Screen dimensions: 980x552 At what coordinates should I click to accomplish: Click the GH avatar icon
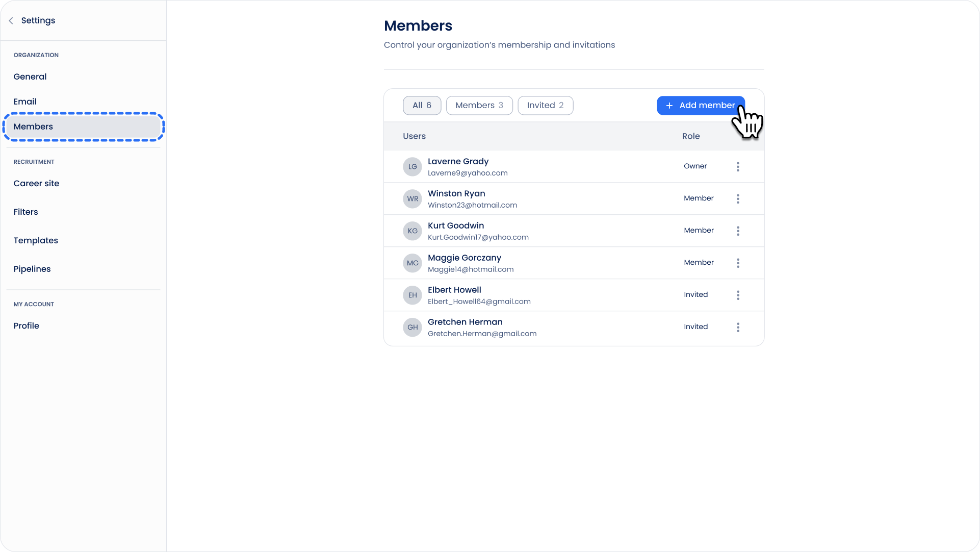(x=412, y=328)
